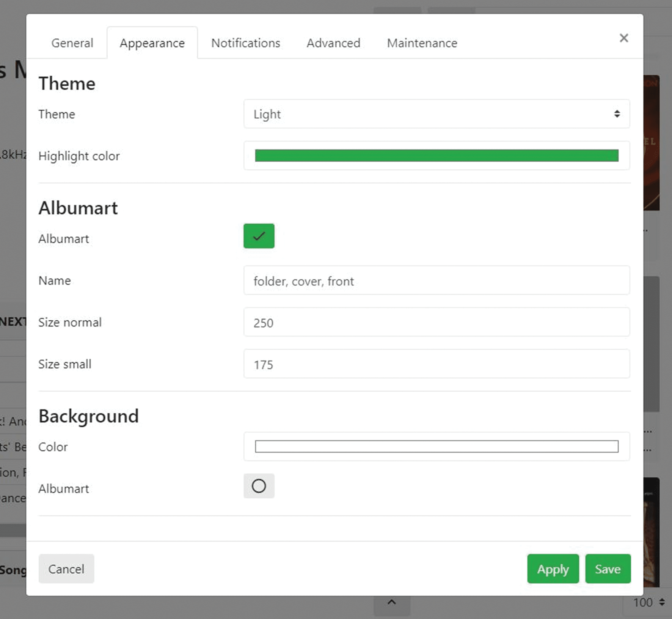Open the Notifications tab
Viewport: 672px width, 619px height.
click(245, 43)
